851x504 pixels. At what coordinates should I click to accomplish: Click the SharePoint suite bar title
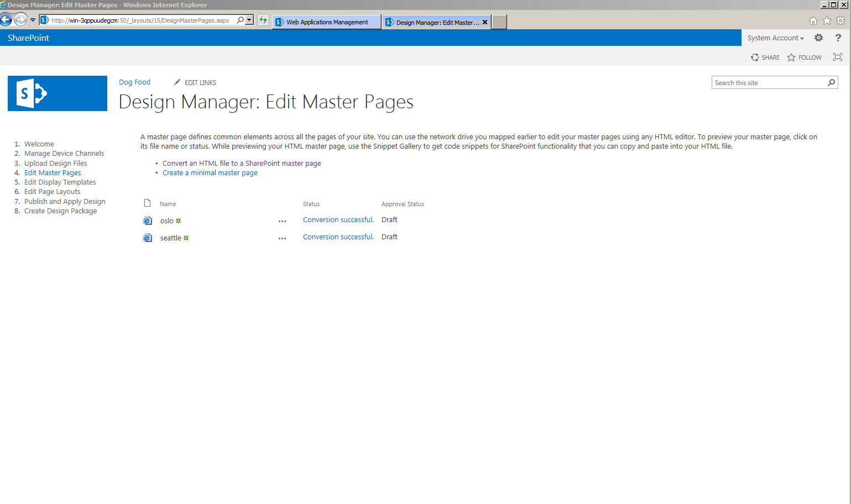click(x=28, y=38)
